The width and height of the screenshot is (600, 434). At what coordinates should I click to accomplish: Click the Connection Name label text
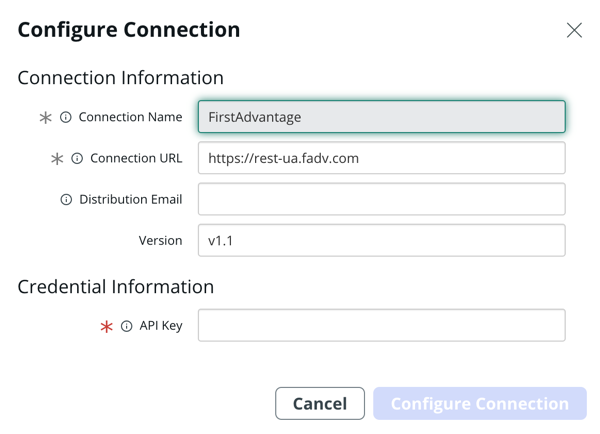(x=130, y=117)
